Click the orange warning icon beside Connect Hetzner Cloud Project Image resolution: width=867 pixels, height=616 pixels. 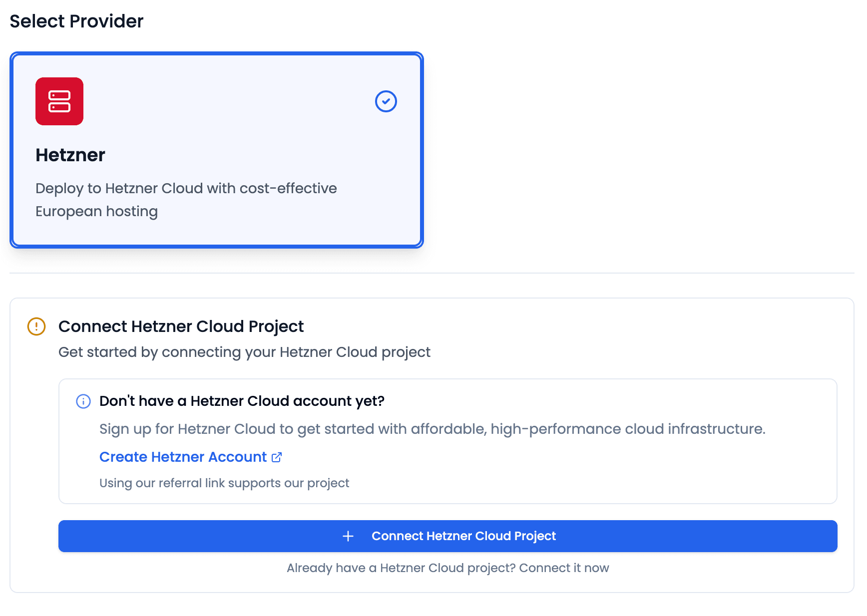tap(35, 326)
